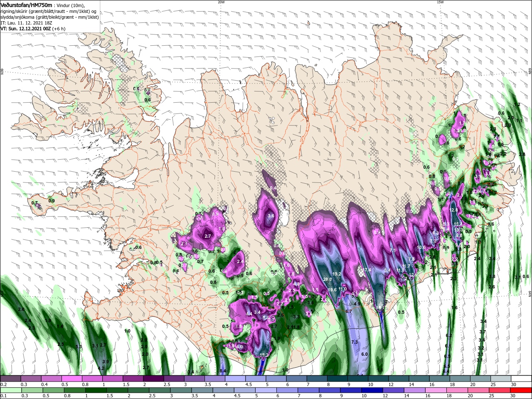Click the 3.6 snowfall value in central highlands

pyautogui.click(x=271, y=216)
